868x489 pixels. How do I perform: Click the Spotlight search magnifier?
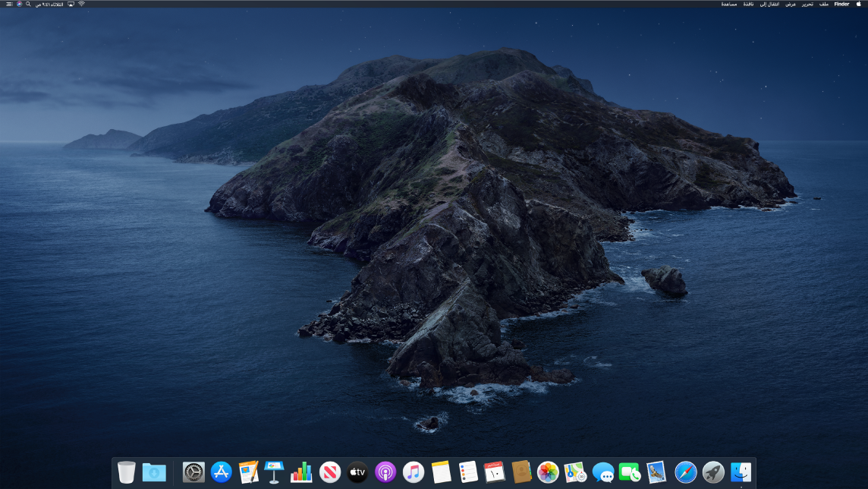click(29, 4)
